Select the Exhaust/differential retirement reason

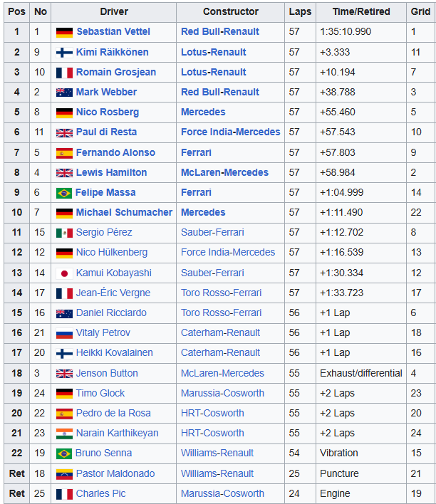(x=361, y=373)
